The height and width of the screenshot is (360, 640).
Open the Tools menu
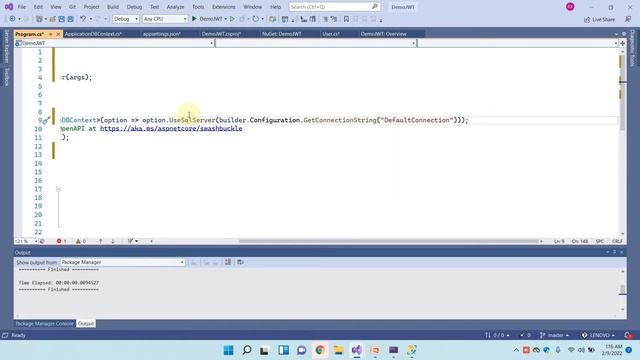point(198,7)
